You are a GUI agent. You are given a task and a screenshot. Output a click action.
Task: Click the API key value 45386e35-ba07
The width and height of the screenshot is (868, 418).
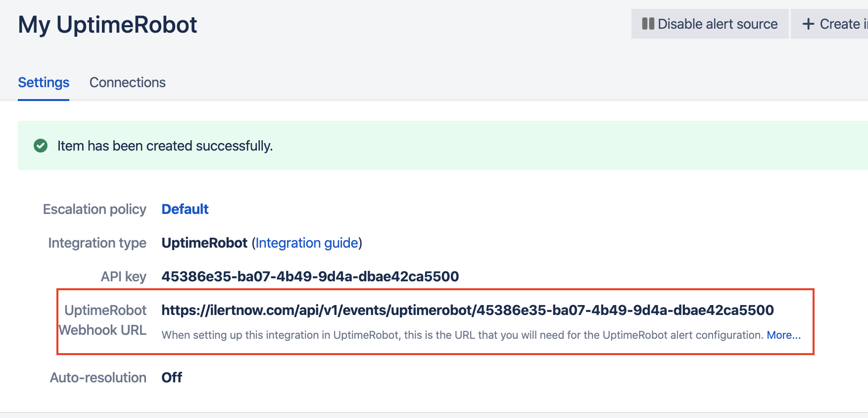pyautogui.click(x=310, y=276)
